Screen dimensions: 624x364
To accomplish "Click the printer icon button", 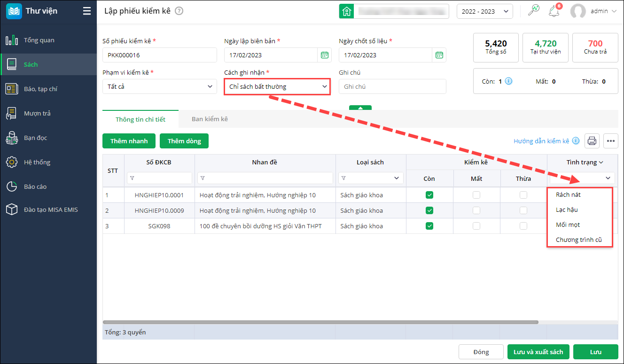I will pyautogui.click(x=592, y=140).
